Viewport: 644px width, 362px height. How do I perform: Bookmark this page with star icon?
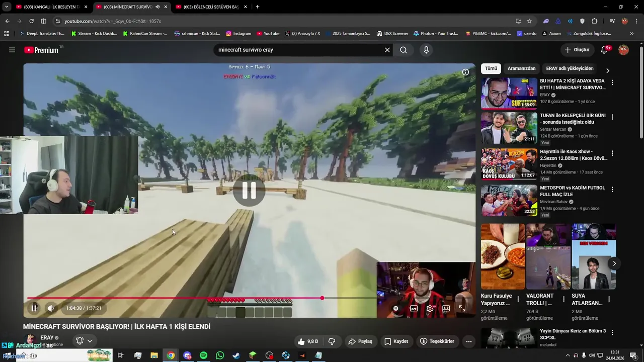[529, 21]
